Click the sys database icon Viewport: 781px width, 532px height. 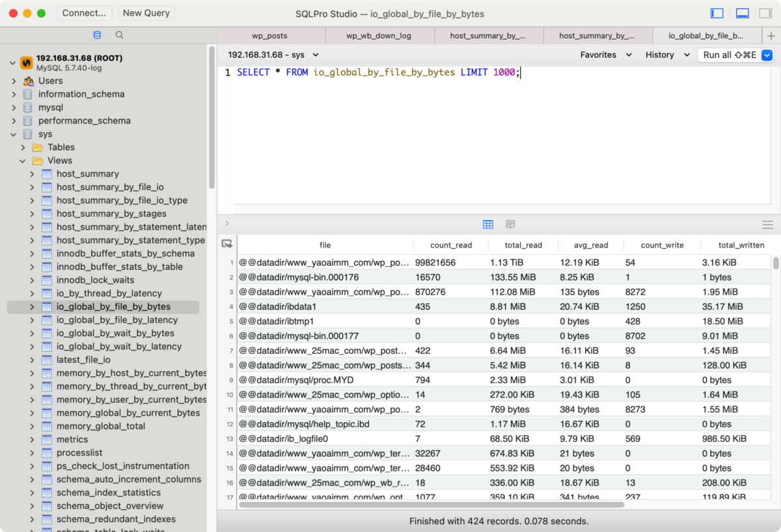tap(27, 134)
